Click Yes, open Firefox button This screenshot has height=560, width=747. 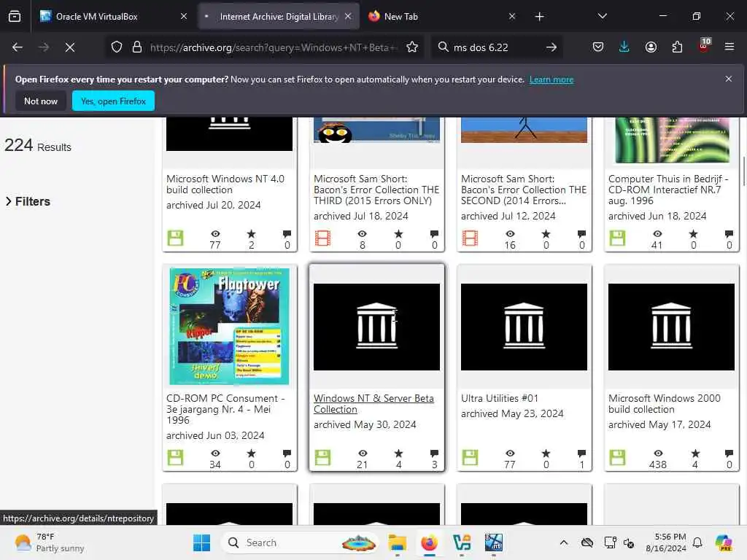pyautogui.click(x=113, y=101)
